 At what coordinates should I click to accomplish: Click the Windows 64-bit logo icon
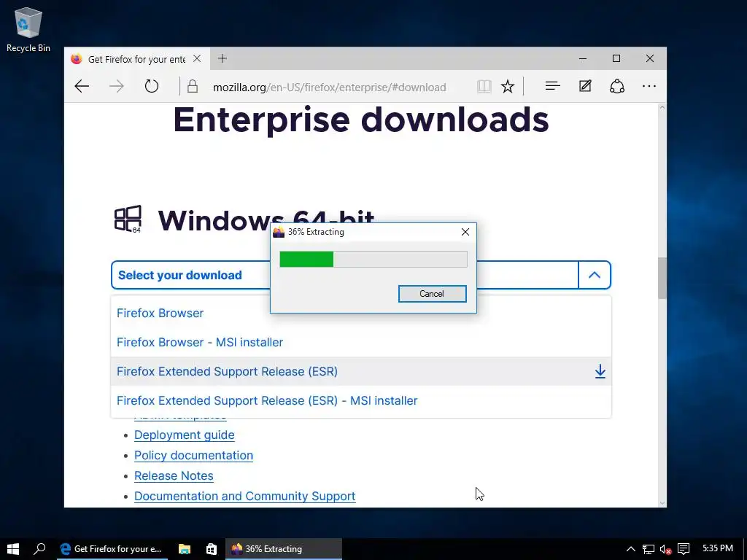(x=128, y=219)
